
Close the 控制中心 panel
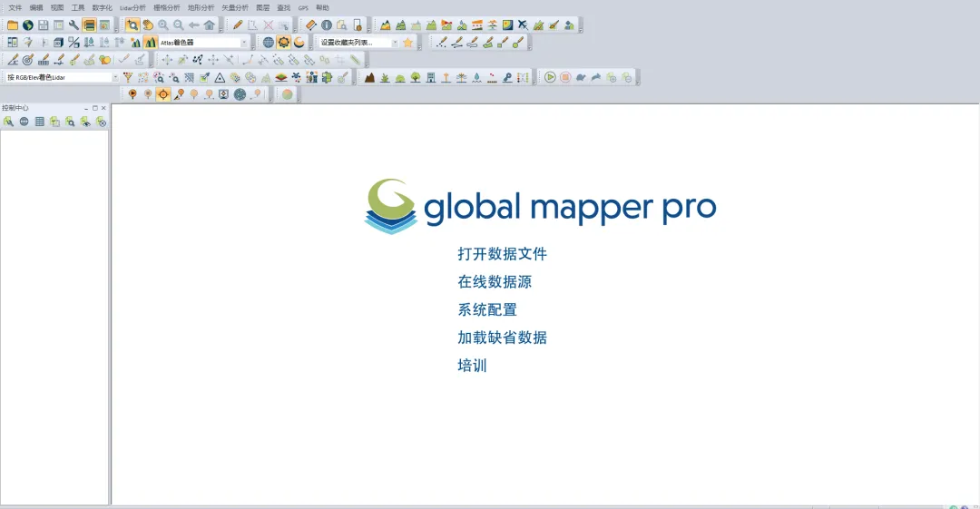103,108
